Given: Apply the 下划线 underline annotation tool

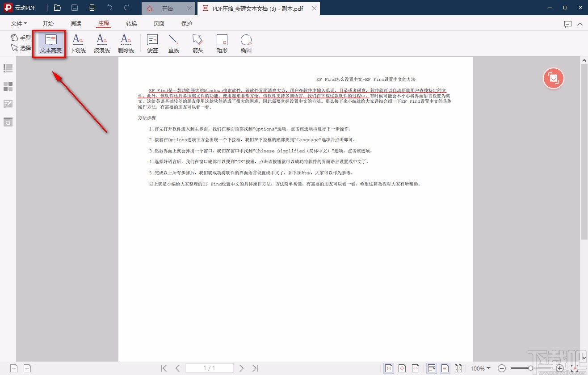Looking at the screenshot, I should [78, 43].
